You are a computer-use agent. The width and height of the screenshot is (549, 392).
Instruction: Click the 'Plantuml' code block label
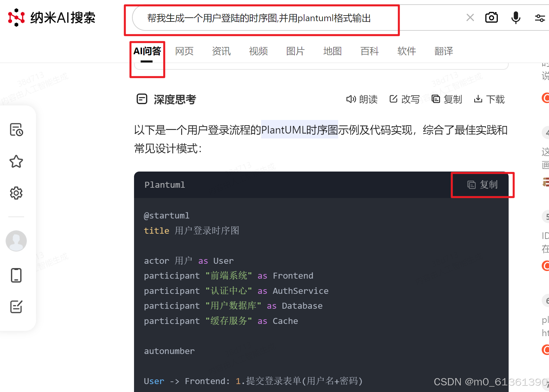coord(165,185)
